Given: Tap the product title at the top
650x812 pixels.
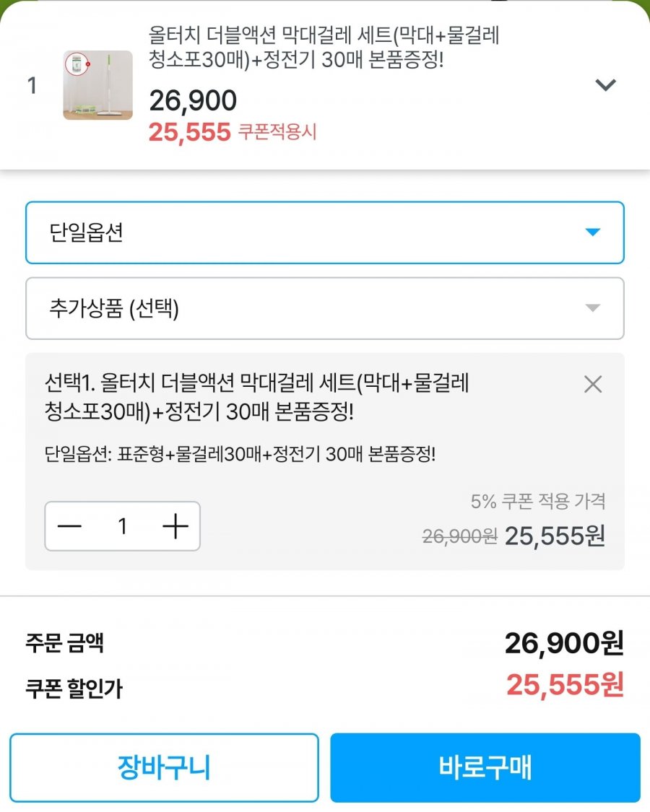Looking at the screenshot, I should pos(324,46).
